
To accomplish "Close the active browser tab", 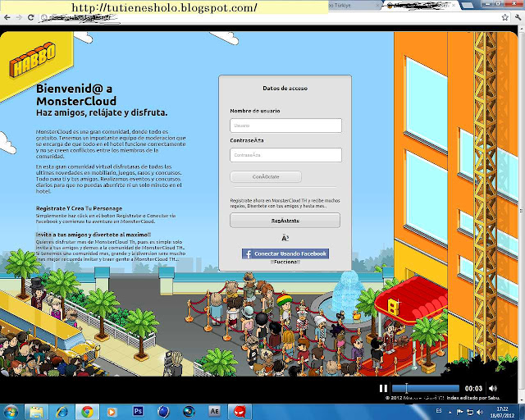I will [x=453, y=6].
